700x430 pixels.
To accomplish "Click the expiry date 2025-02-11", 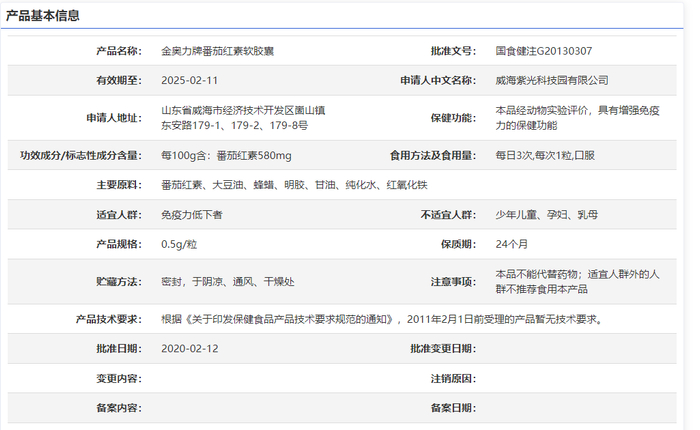I will click(189, 80).
